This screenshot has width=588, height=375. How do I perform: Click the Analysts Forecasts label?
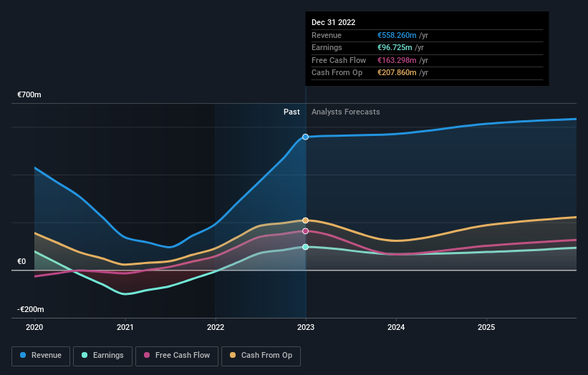point(346,112)
